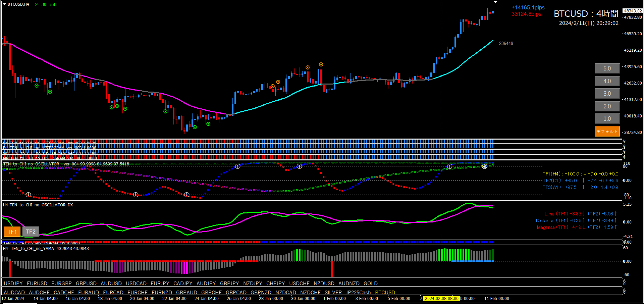Choose EURAUD from the symbol list

(89, 293)
